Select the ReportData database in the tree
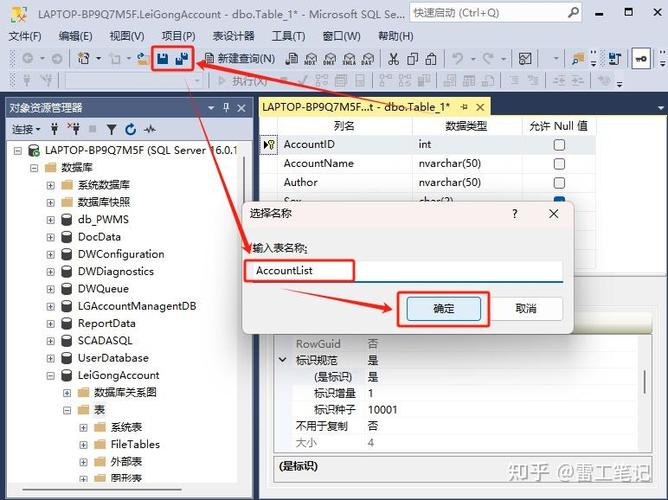This screenshot has height=500, width=668. [106, 324]
